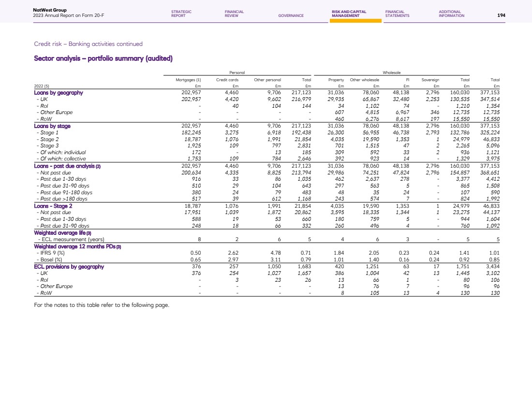Select the Risk and Capital Management tab
Image resolution: width=532 pixels, height=418 pixels.
pos(349,14)
